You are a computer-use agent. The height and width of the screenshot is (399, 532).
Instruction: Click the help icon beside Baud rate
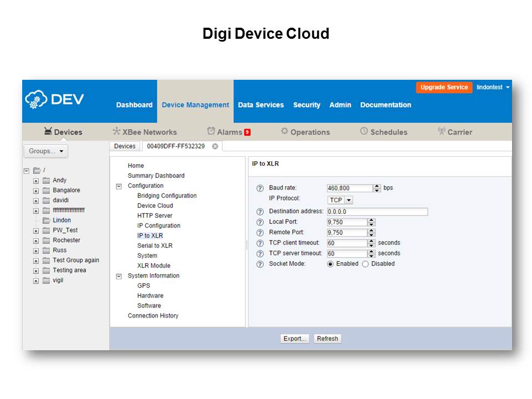pyautogui.click(x=260, y=188)
